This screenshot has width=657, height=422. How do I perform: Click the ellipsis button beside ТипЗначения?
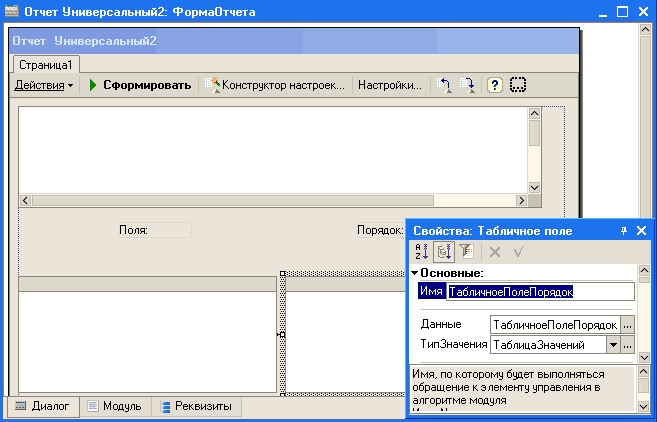click(627, 345)
